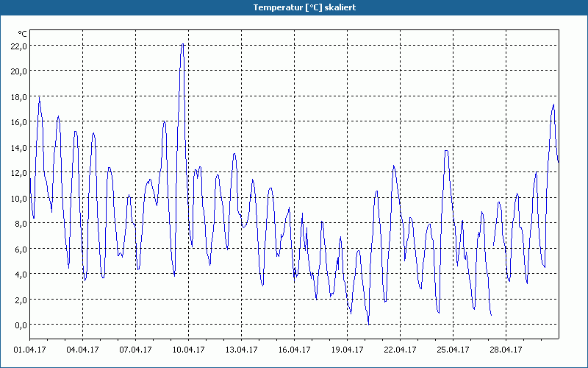Click the 10.04.17 date label
Viewport: 588px width, 368px height.
pos(188,350)
